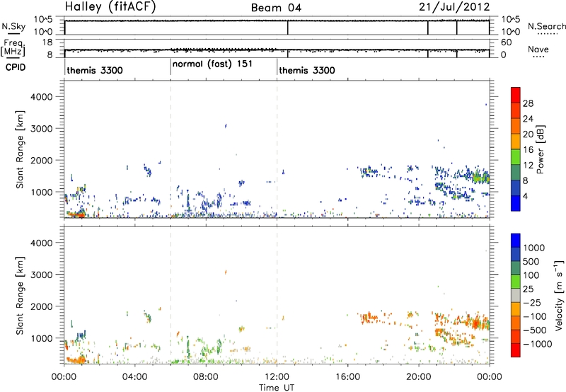Click the 'Nave' legend label
The height and width of the screenshot is (392, 566).
538,49
